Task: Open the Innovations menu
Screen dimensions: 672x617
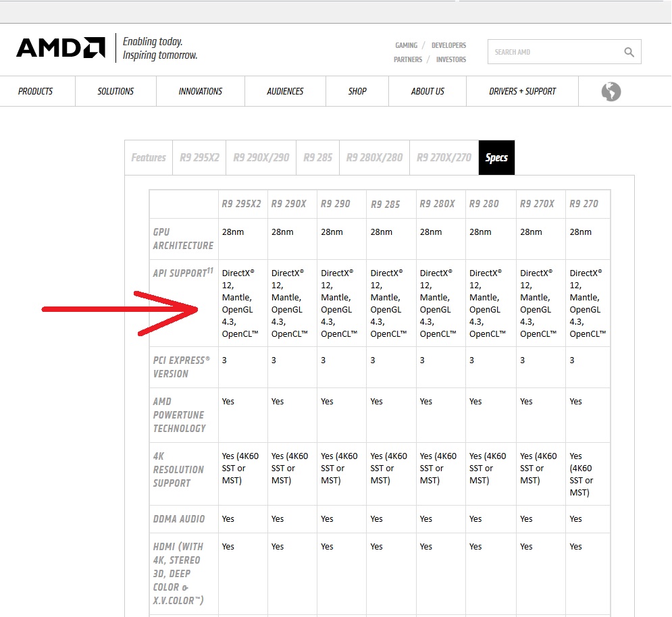Action: pos(201,91)
